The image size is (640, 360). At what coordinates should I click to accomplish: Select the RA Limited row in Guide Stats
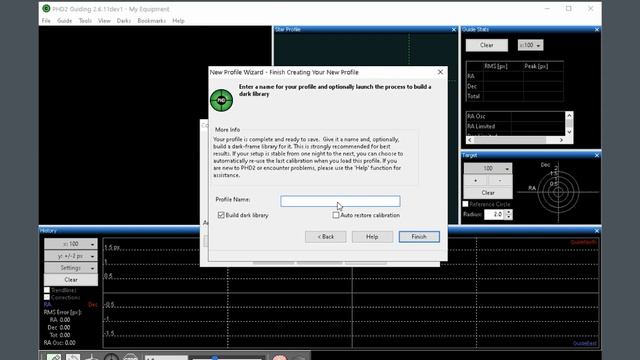[516, 127]
